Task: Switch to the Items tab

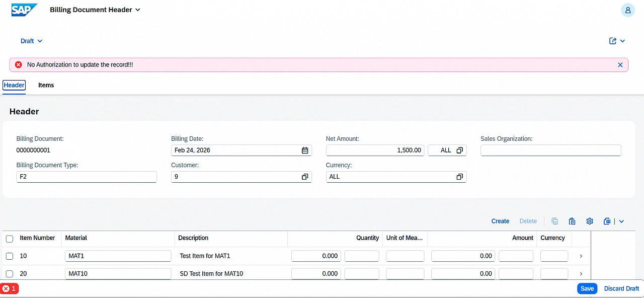Action: pyautogui.click(x=46, y=85)
